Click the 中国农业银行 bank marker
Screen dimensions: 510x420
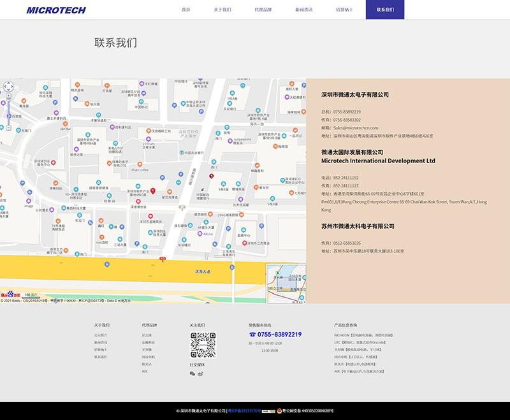(x=182, y=152)
